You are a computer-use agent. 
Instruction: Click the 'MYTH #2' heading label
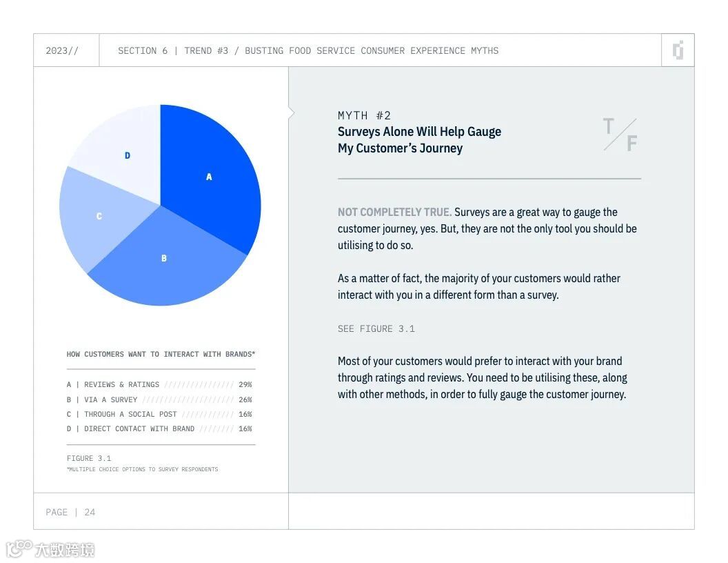[x=364, y=115]
